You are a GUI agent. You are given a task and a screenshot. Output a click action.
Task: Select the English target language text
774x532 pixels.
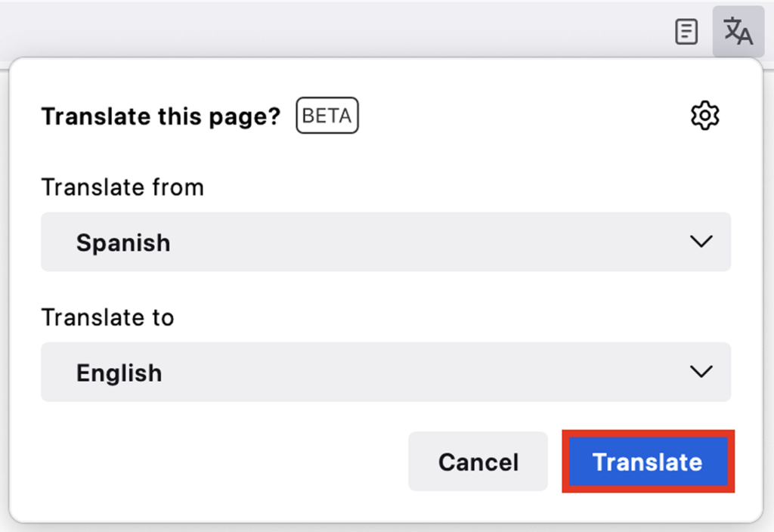(119, 373)
